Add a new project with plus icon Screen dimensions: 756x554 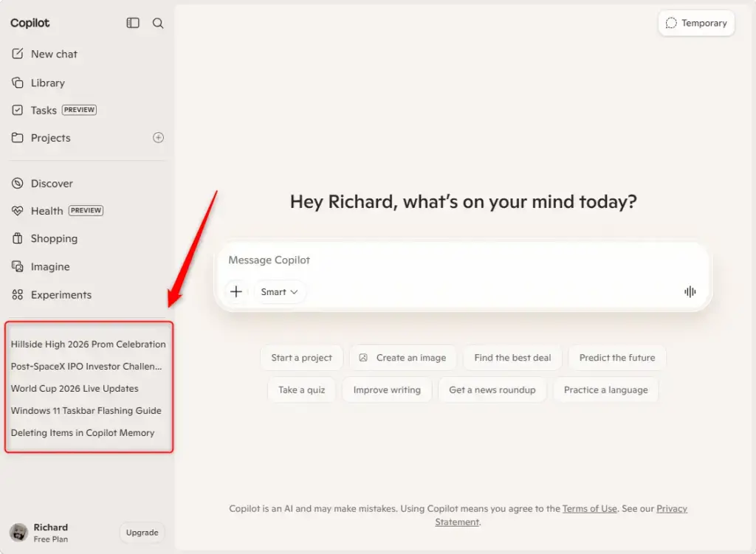[x=158, y=138]
